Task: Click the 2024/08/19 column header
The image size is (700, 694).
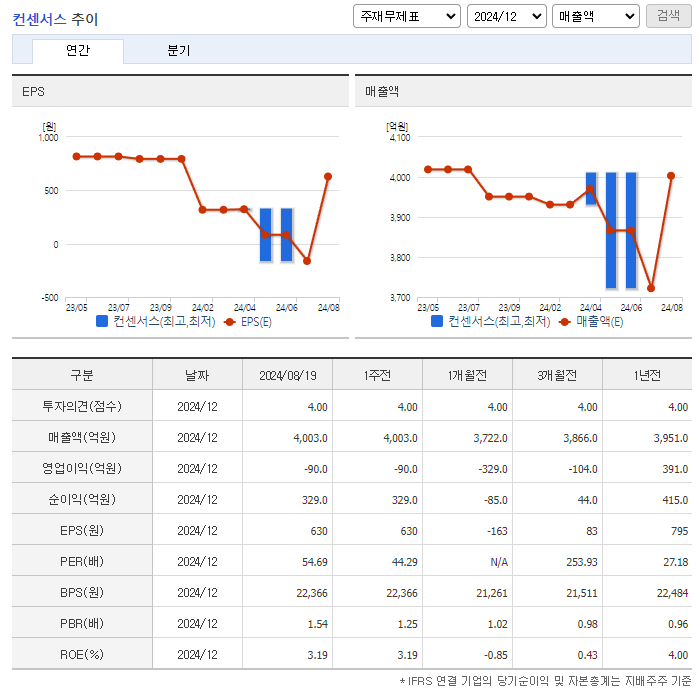Action: click(288, 375)
